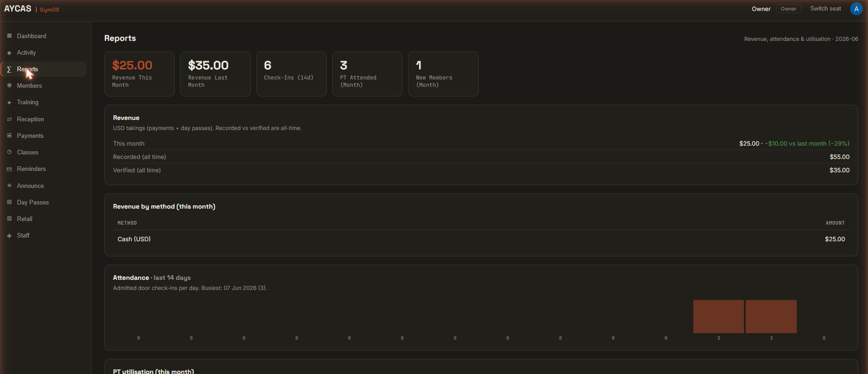Open the Dashboard page
Viewport: 868px width, 374px height.
click(x=44, y=36)
